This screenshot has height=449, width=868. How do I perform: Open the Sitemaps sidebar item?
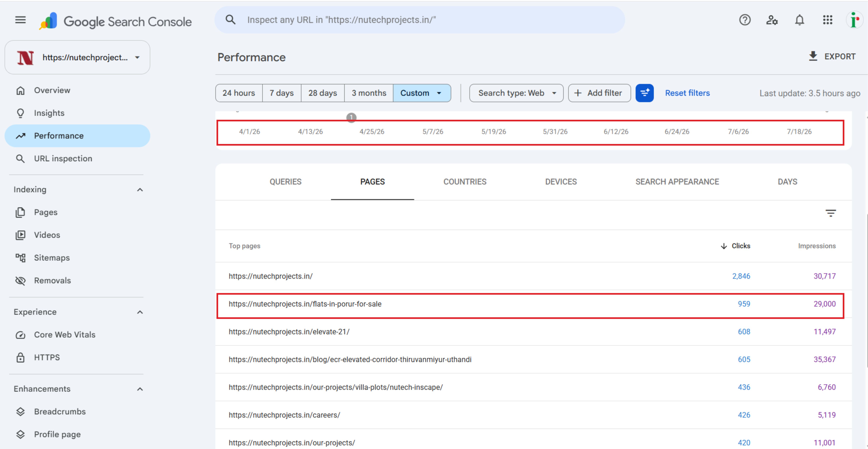(x=77, y=258)
